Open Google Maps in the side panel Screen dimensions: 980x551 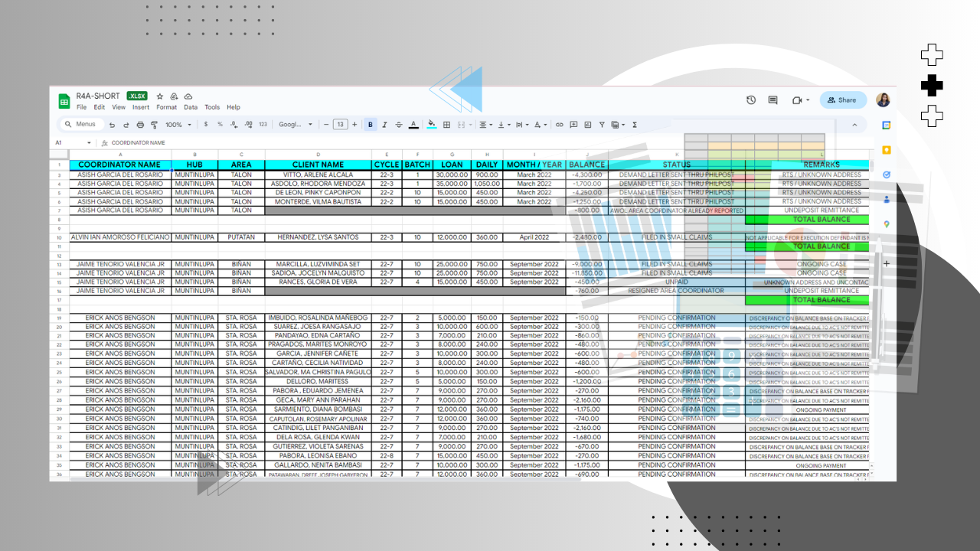(886, 224)
